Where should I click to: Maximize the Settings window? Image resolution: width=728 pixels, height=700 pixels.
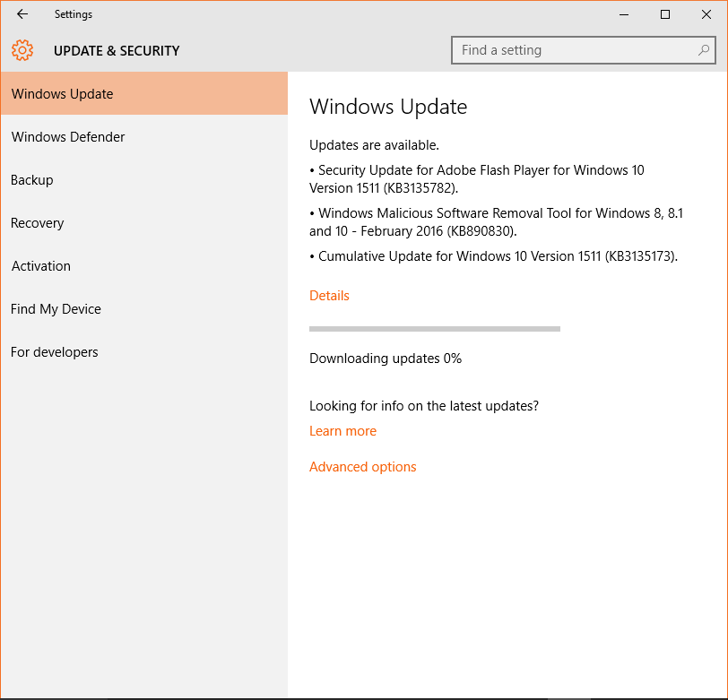pos(665,14)
